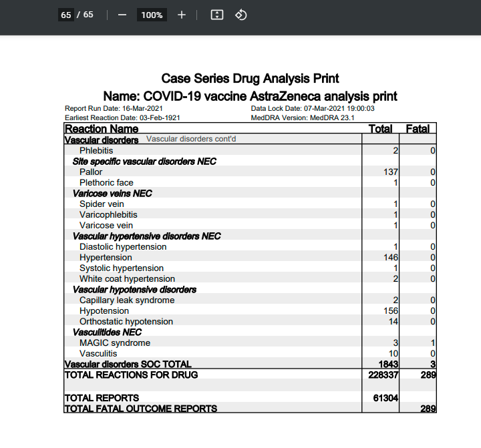Click 'Report Run Date: 16-Mar-2021' text
This screenshot has height=448, width=481.
click(114, 109)
